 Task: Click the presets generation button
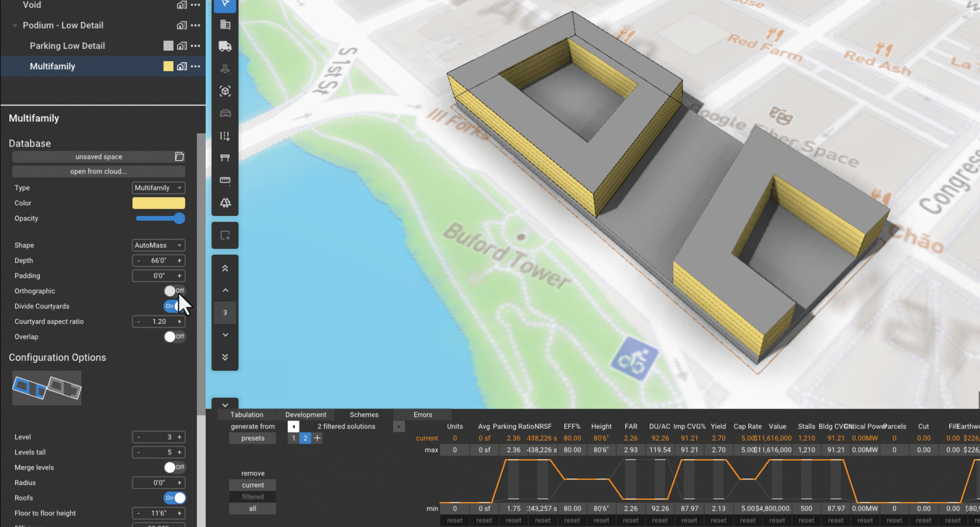click(x=252, y=438)
